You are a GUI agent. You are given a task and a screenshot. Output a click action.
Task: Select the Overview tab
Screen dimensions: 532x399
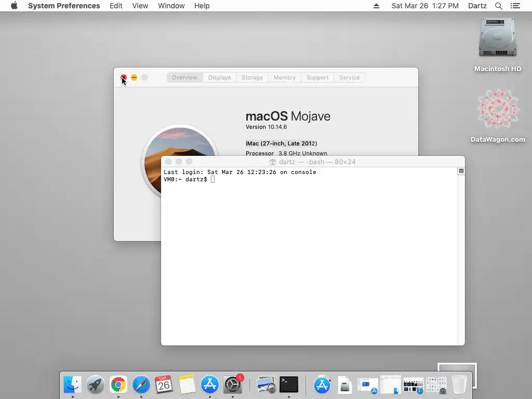pyautogui.click(x=184, y=77)
